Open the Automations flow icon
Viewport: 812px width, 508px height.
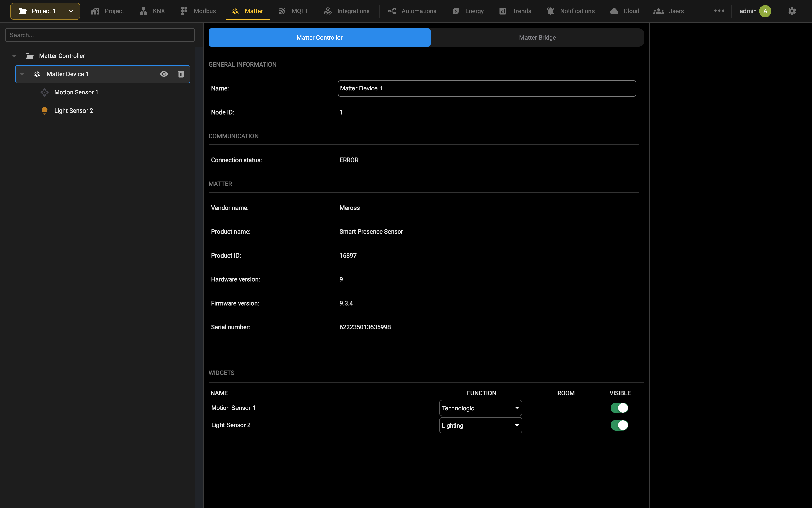coord(392,11)
